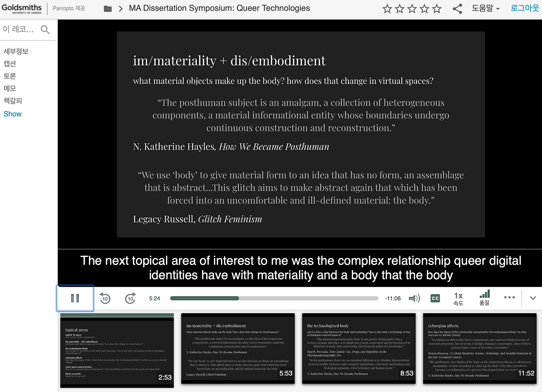Image resolution: width=542 pixels, height=392 pixels.
Task: Rate the video two stars
Action: pos(400,9)
